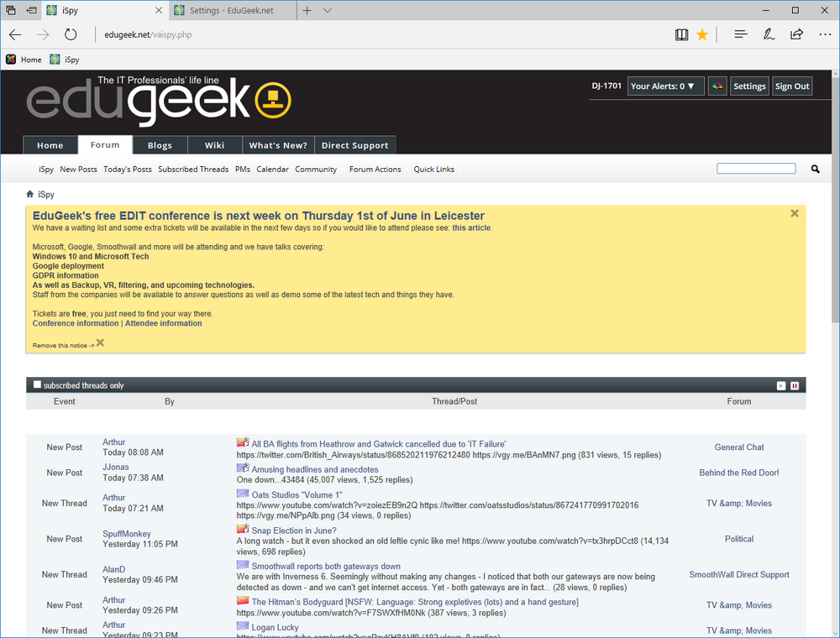This screenshot has width=840, height=638.
Task: Click the page vertical scrollbar thumb
Action: [835, 200]
